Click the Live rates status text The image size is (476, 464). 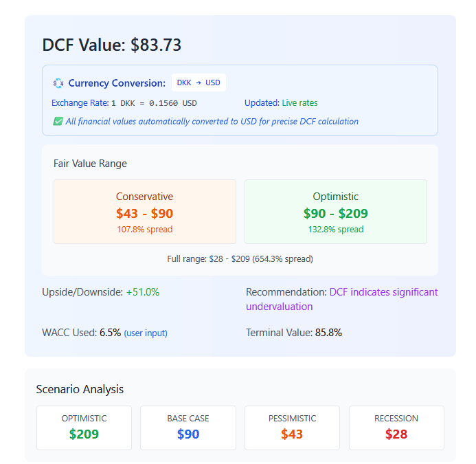pos(299,103)
